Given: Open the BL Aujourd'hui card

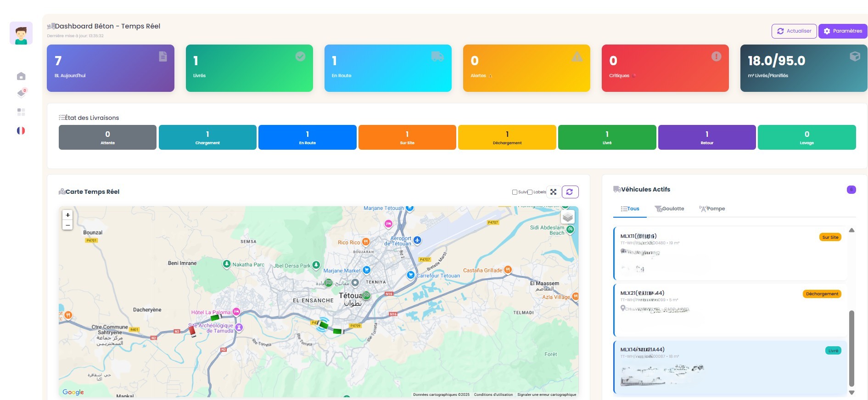Looking at the screenshot, I should (111, 68).
